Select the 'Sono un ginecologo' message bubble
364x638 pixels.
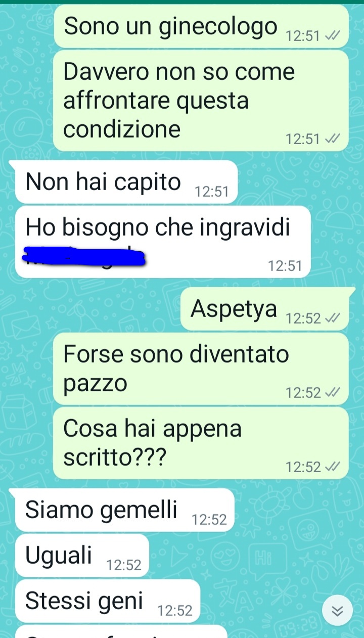click(x=201, y=26)
